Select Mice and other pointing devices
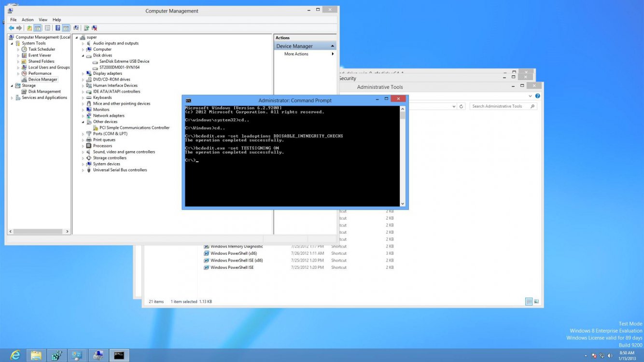Viewport: 644px width, 362px height. pos(122,103)
